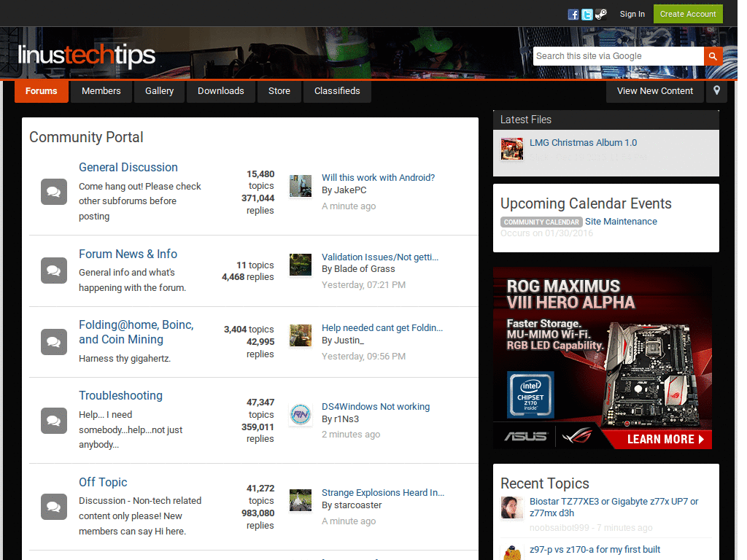Click Troubleshooting speech bubble icon
The height and width of the screenshot is (560, 747).
(x=54, y=421)
